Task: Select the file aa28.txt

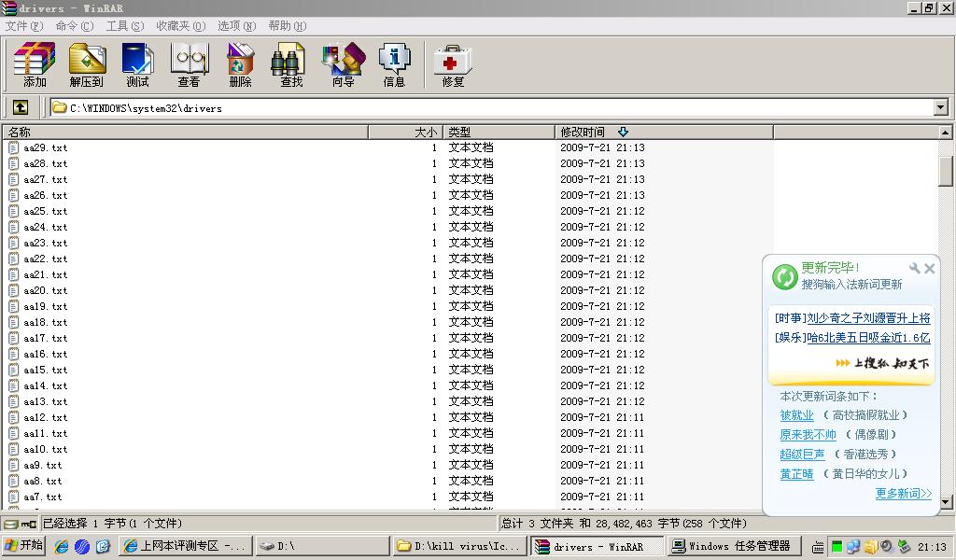Action: point(46,163)
